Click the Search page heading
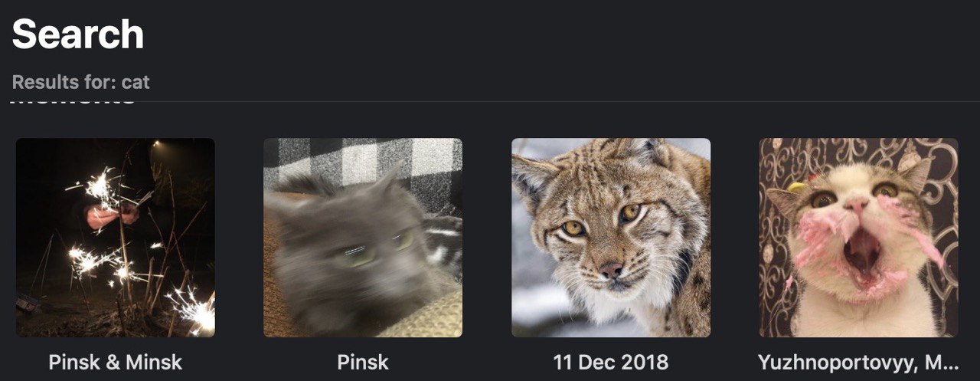This screenshot has height=381, width=980. (78, 34)
